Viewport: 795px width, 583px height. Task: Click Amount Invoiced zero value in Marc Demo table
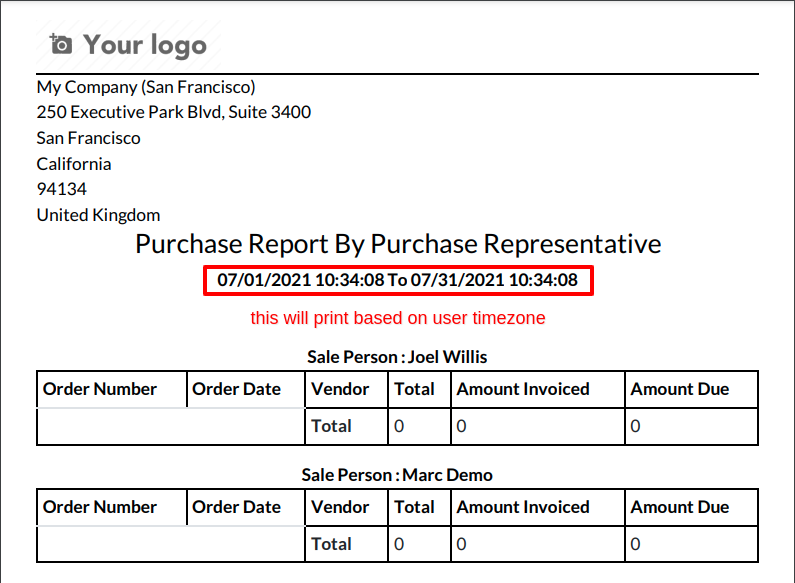[461, 544]
